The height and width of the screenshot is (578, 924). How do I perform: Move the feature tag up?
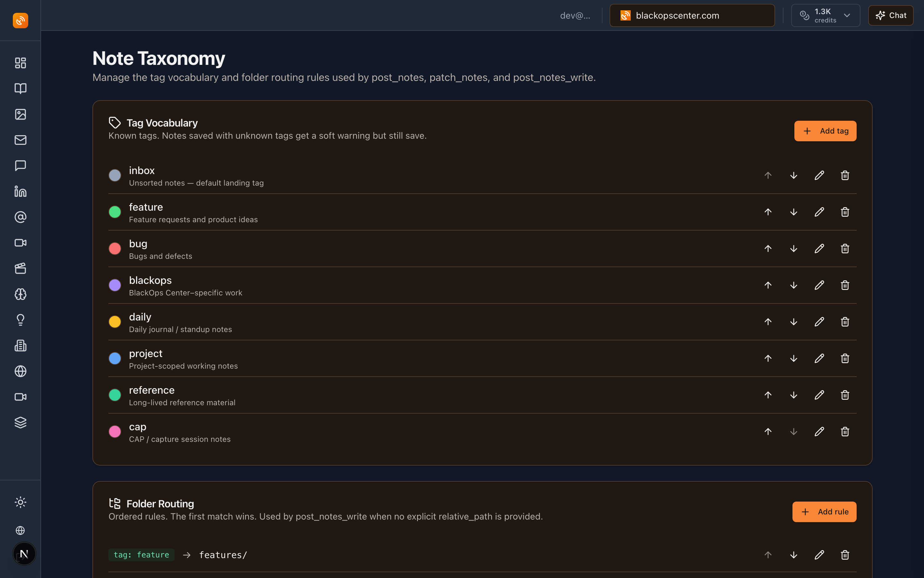click(x=768, y=212)
